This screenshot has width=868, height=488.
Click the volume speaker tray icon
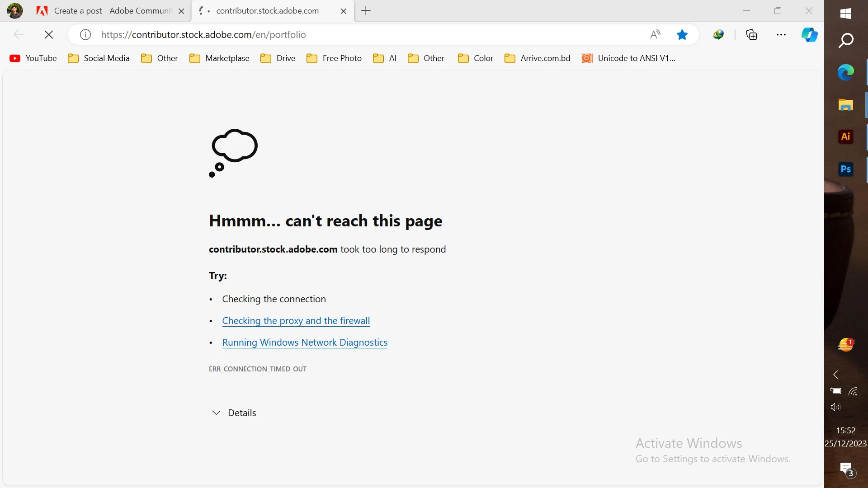point(835,407)
